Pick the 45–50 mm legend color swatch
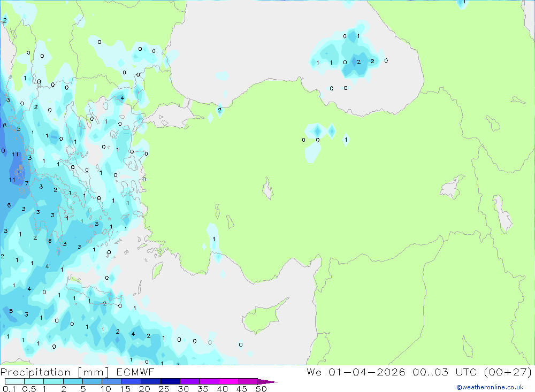 [248, 381]
